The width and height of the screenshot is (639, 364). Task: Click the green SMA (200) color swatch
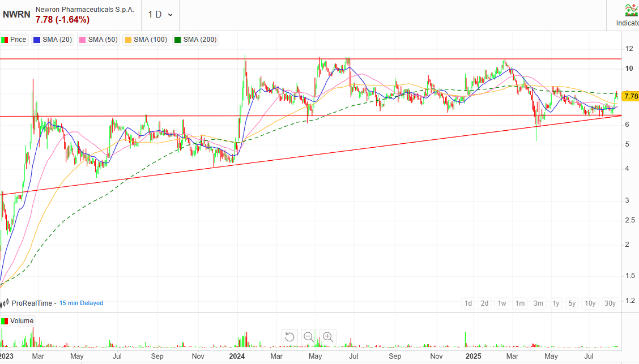pyautogui.click(x=177, y=40)
